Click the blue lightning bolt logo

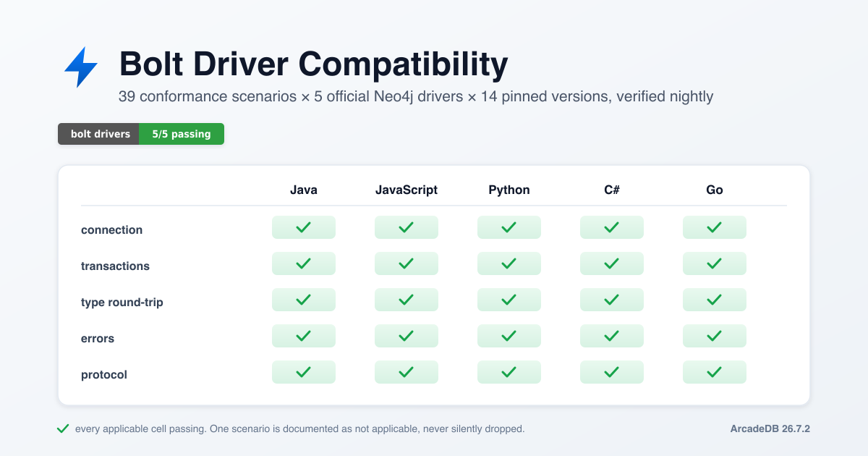coord(81,67)
